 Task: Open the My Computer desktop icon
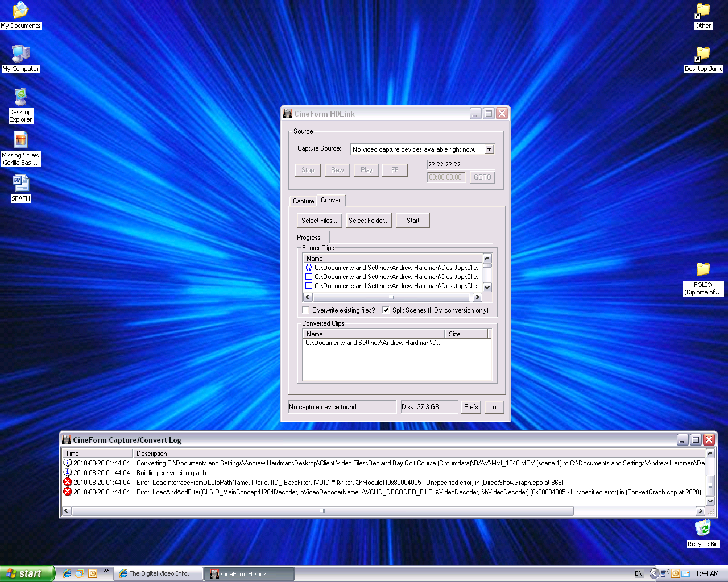20,54
